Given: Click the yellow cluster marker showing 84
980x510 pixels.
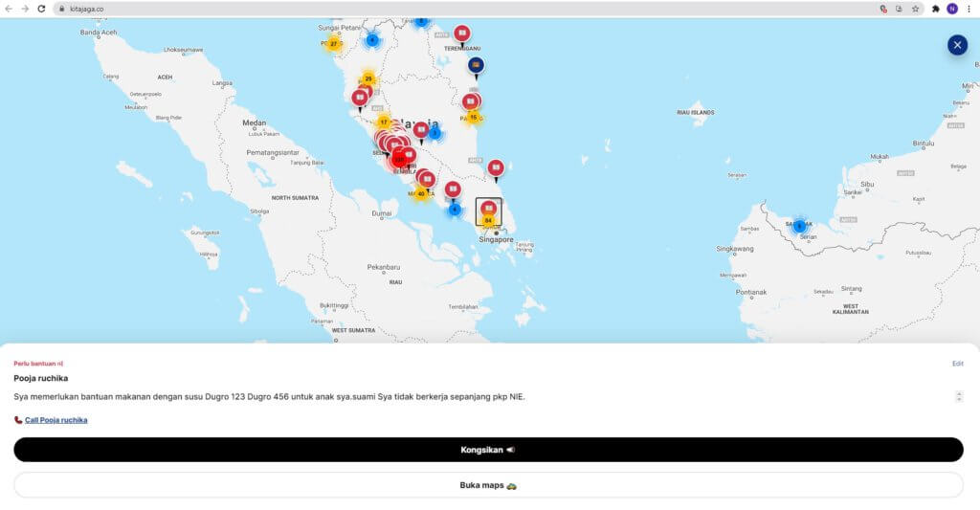Looking at the screenshot, I should coord(488,220).
